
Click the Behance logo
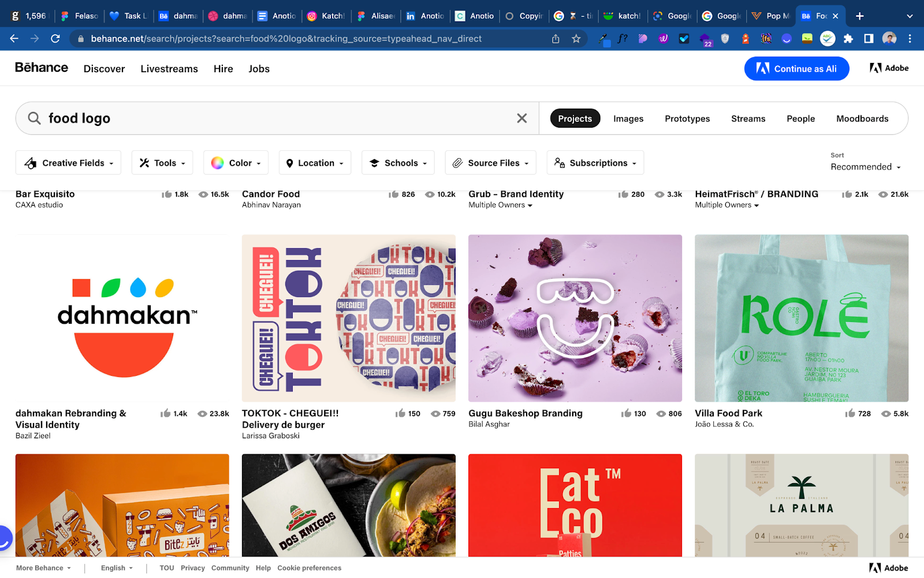pyautogui.click(x=41, y=68)
